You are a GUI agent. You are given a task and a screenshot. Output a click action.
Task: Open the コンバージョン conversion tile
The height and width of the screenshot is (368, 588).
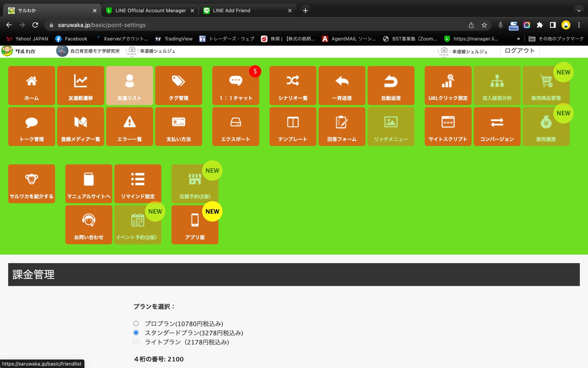pyautogui.click(x=497, y=127)
